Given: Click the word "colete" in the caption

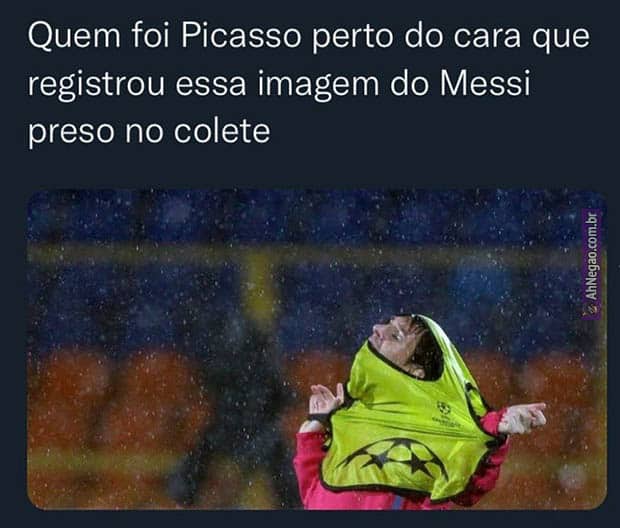Looking at the screenshot, I should pos(222,131).
